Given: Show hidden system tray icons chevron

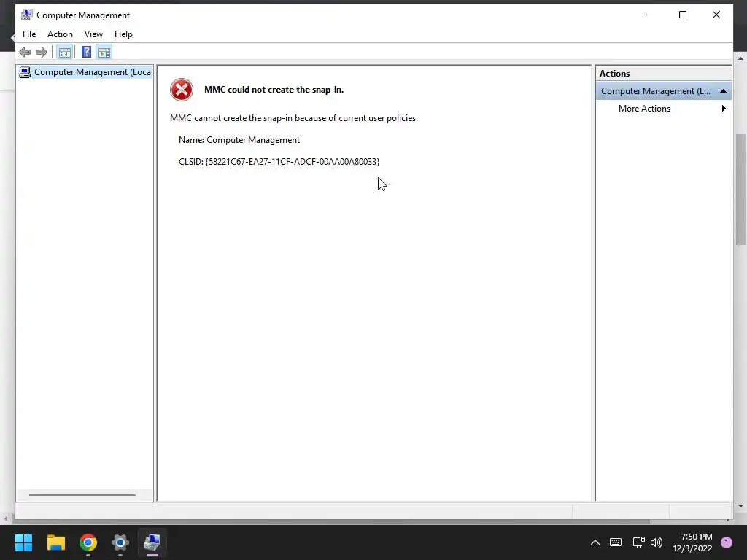Looking at the screenshot, I should (x=595, y=542).
